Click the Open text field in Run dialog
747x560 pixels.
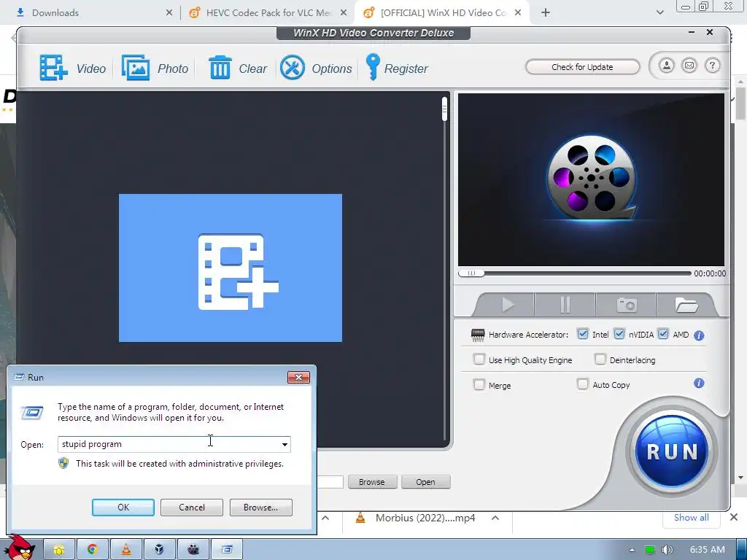pyautogui.click(x=169, y=444)
